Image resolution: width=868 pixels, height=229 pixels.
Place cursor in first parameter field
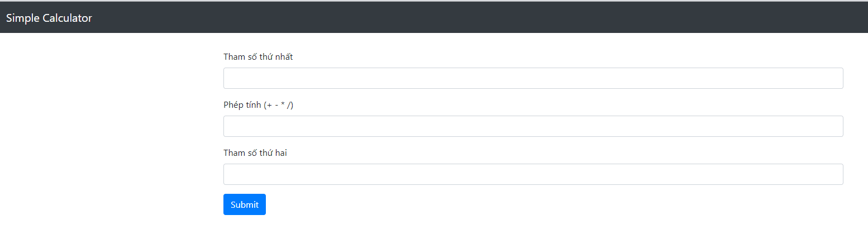pos(533,78)
